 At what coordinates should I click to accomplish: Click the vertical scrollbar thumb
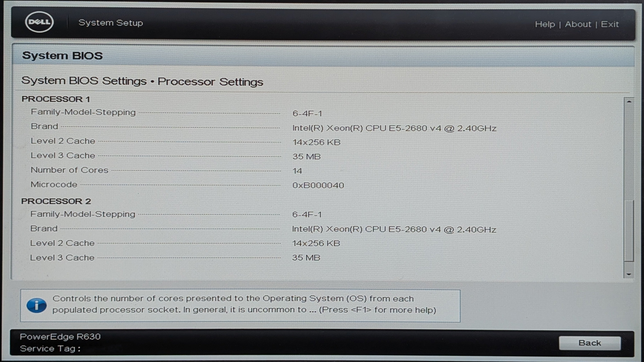pyautogui.click(x=629, y=231)
